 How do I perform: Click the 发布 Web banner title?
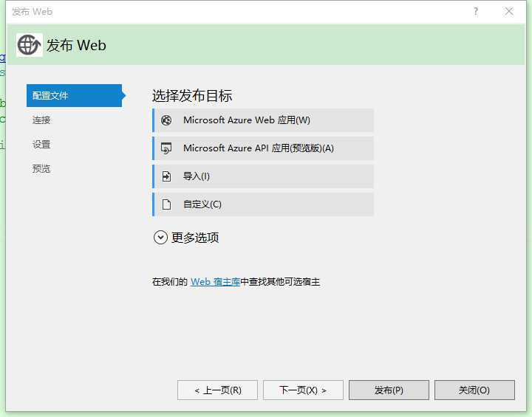click(x=76, y=45)
